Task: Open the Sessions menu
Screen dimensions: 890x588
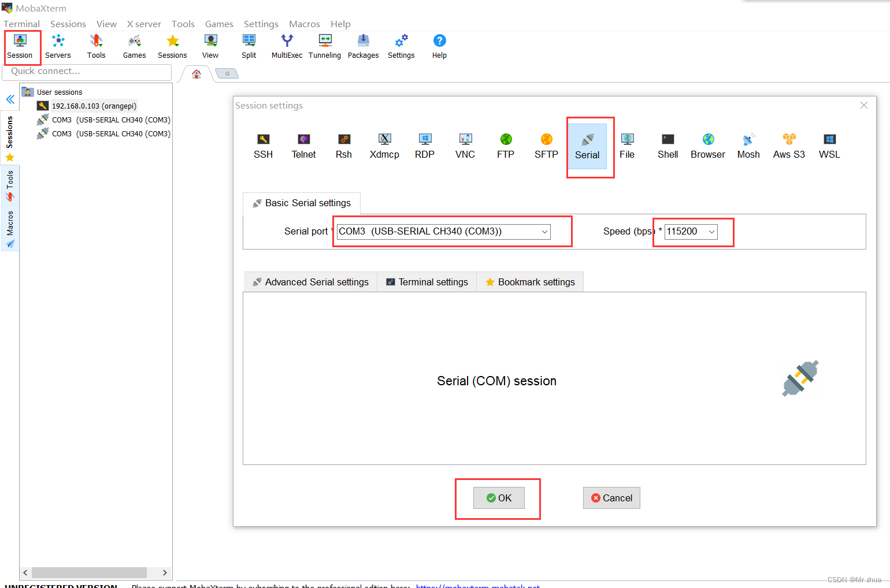Action: 68,24
